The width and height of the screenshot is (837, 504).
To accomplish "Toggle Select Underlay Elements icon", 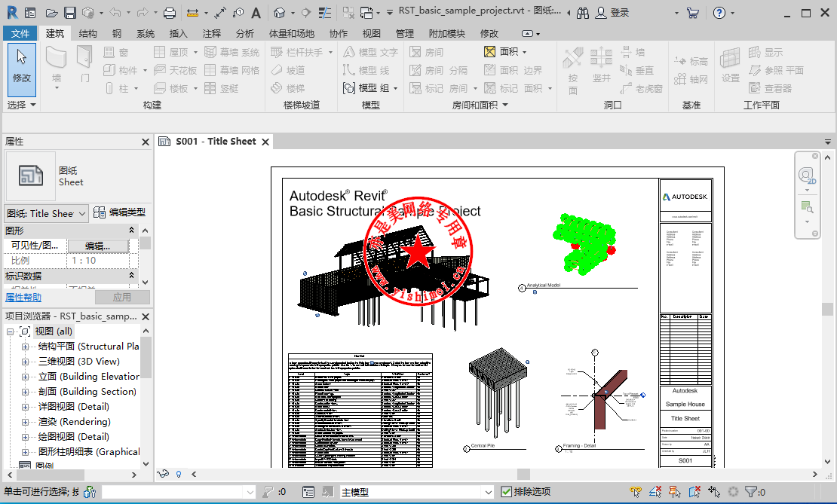I will point(655,492).
